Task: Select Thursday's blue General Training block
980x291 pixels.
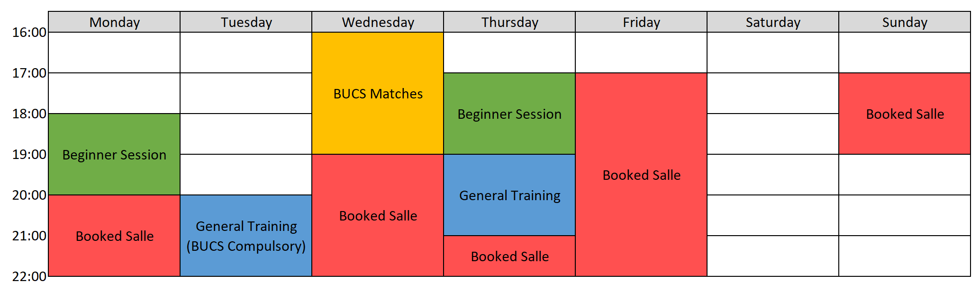Action: 509,195
